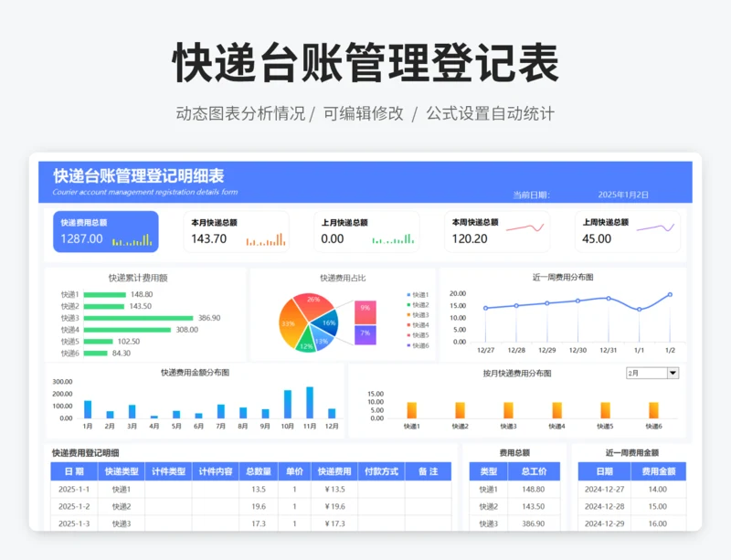Viewport: 731px width, 560px height.
Task: Select the 快递6 legend marker in pie chart
Action: pyautogui.click(x=408, y=346)
